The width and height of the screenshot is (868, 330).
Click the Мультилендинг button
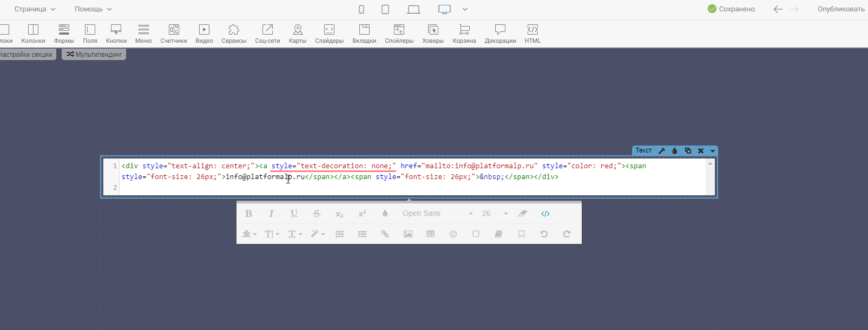(x=94, y=55)
